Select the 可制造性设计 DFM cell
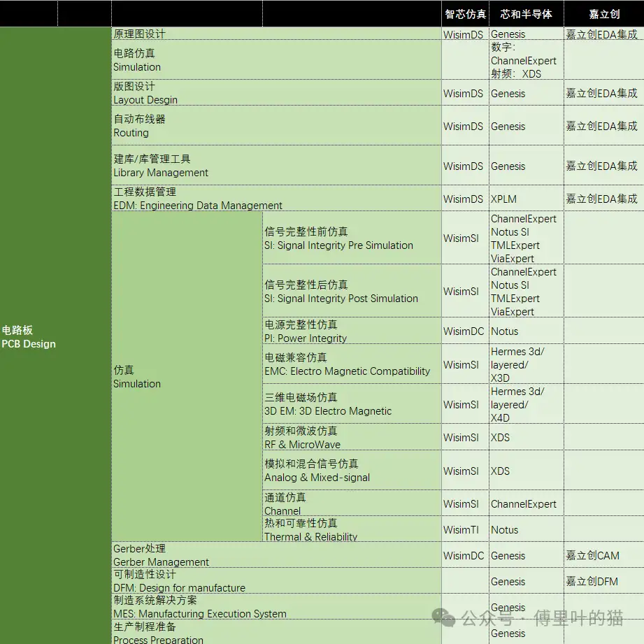Screen dimensions: 644x644 [276, 581]
